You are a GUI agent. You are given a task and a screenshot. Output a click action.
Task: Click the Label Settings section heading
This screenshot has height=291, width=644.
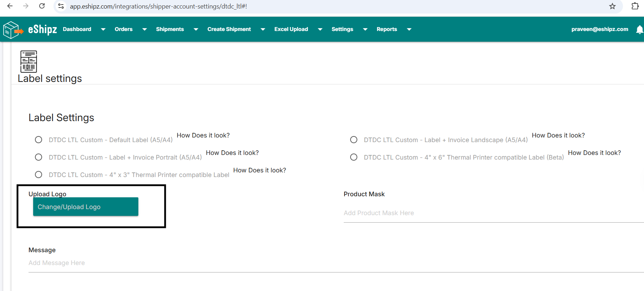click(61, 118)
